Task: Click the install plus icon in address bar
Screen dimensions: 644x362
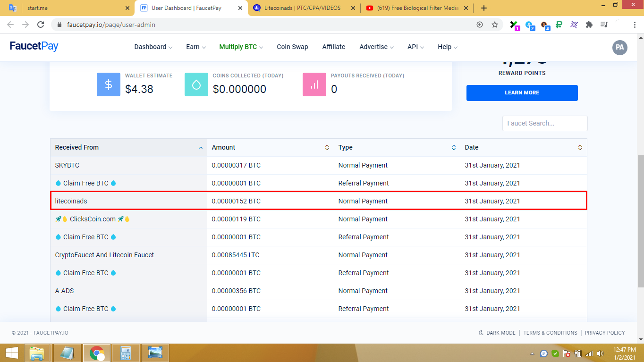Action: [x=480, y=25]
